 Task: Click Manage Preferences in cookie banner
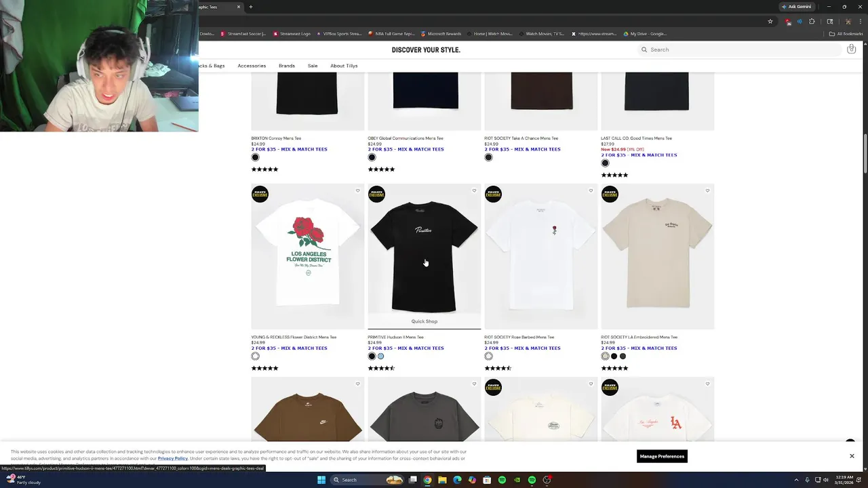coord(662,456)
